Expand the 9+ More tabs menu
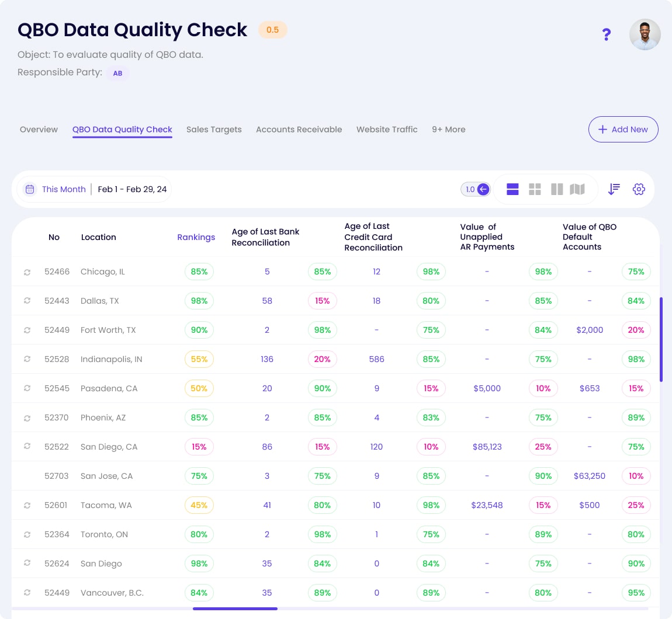Viewport: 672px width, 619px height. (448, 130)
